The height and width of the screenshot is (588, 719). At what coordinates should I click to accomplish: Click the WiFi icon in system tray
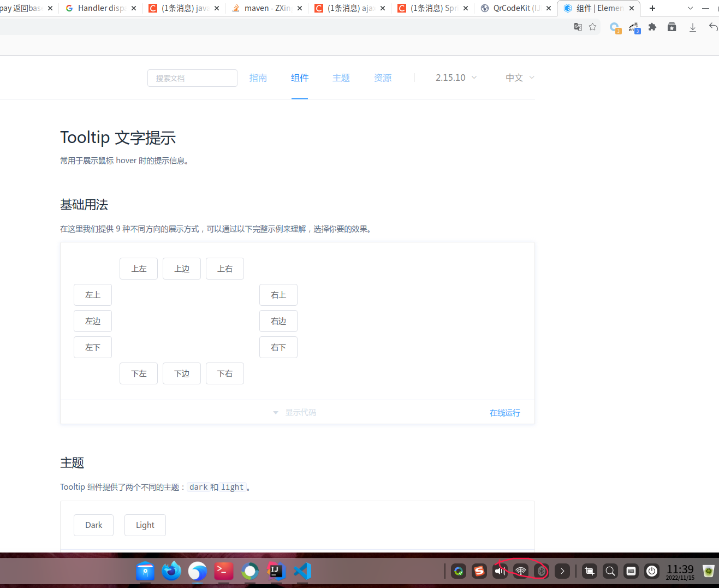pyautogui.click(x=520, y=571)
